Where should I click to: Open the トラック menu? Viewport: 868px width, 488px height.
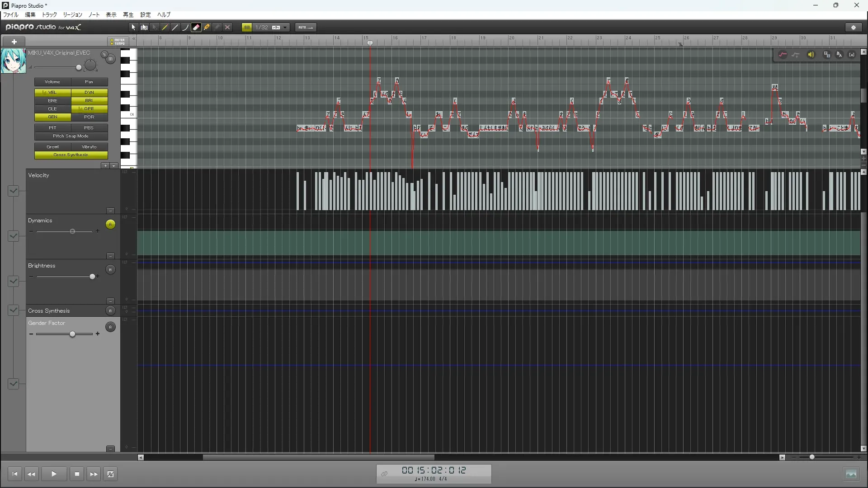(x=49, y=15)
